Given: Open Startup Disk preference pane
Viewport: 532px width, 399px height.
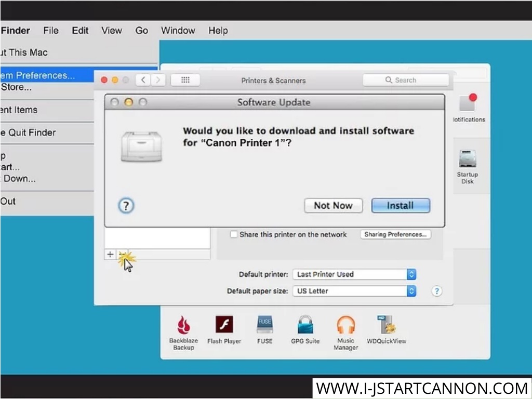Looking at the screenshot, I should pos(467,167).
